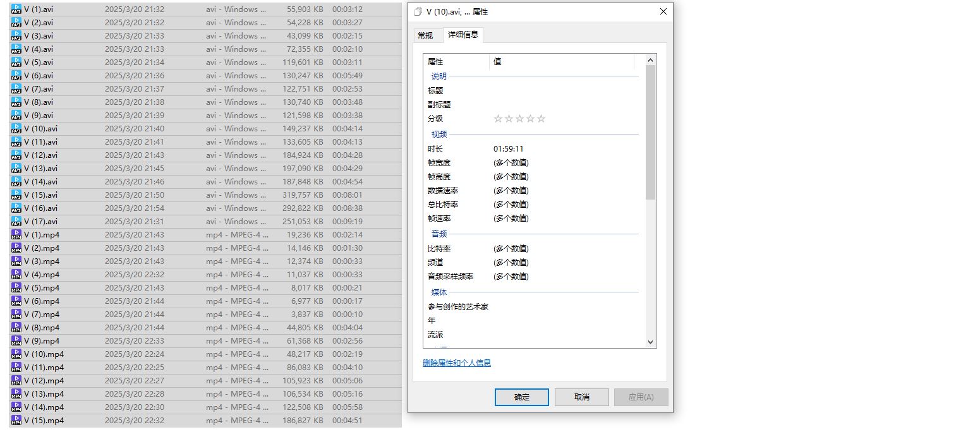Click the 标题 value field
The image size is (980, 444).
562,90
